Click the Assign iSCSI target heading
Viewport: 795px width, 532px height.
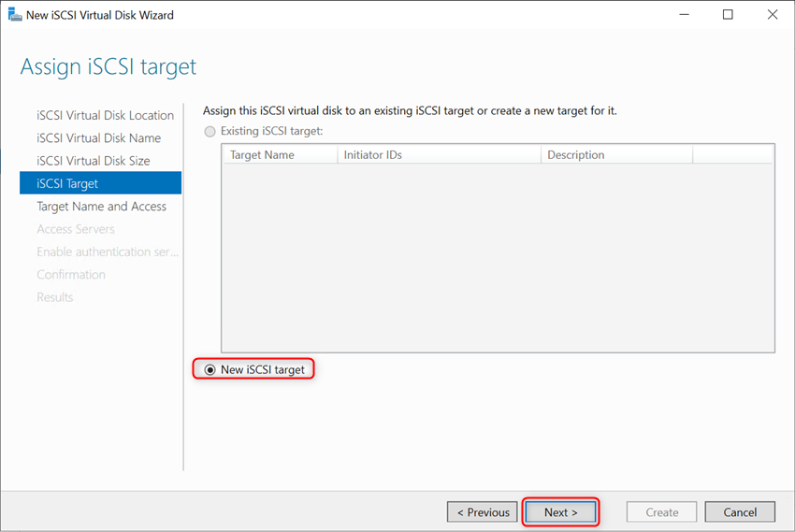click(x=108, y=66)
